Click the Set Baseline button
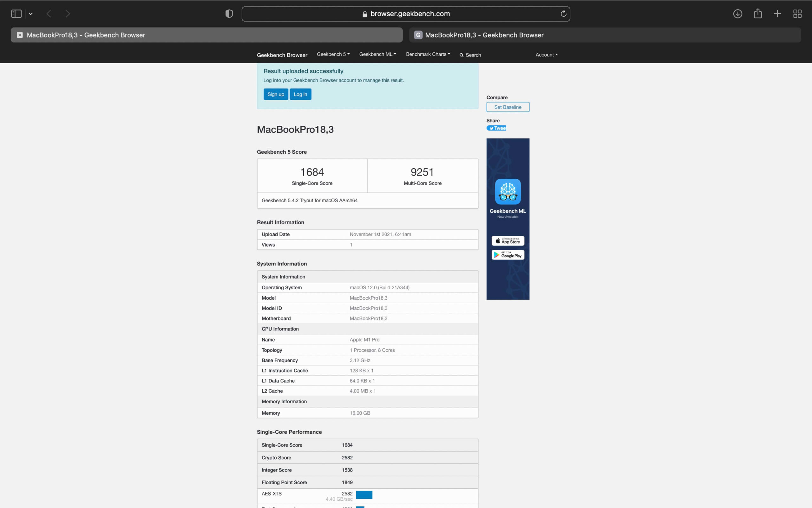The height and width of the screenshot is (508, 812). coord(508,107)
